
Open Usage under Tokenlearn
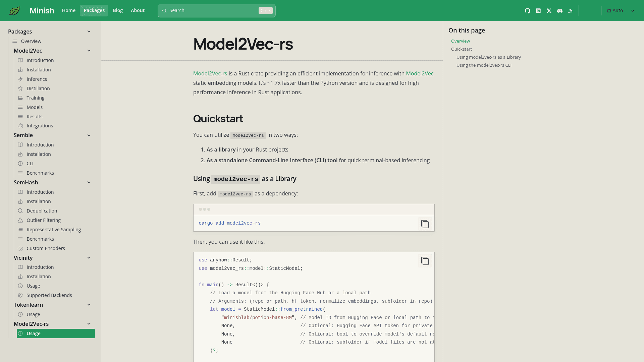point(33,314)
